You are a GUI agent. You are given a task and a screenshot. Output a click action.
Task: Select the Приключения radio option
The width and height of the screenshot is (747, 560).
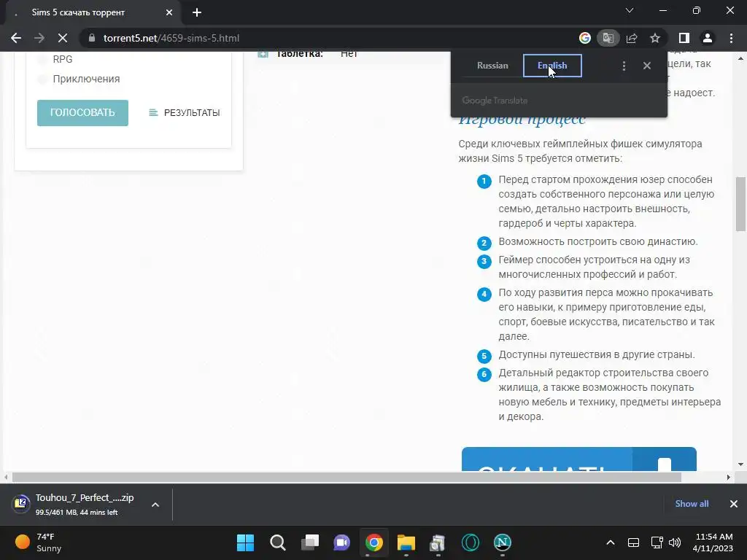(42, 79)
